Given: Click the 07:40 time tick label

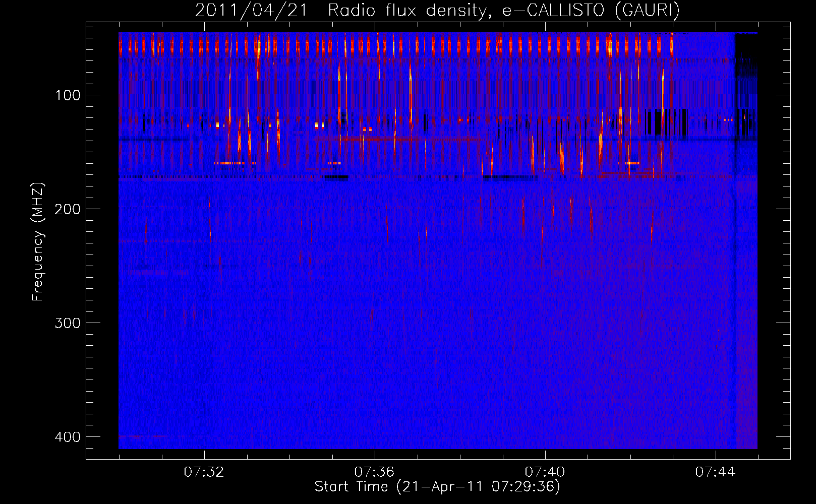Looking at the screenshot, I should point(545,472).
